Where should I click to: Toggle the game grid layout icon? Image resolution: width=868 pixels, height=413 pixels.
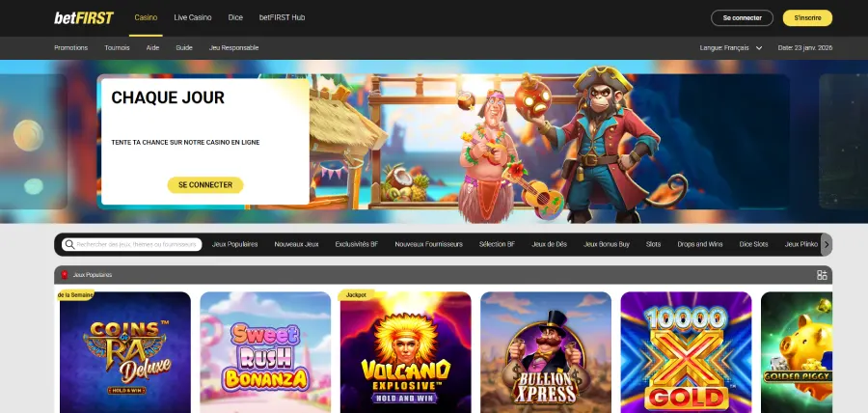click(x=822, y=275)
